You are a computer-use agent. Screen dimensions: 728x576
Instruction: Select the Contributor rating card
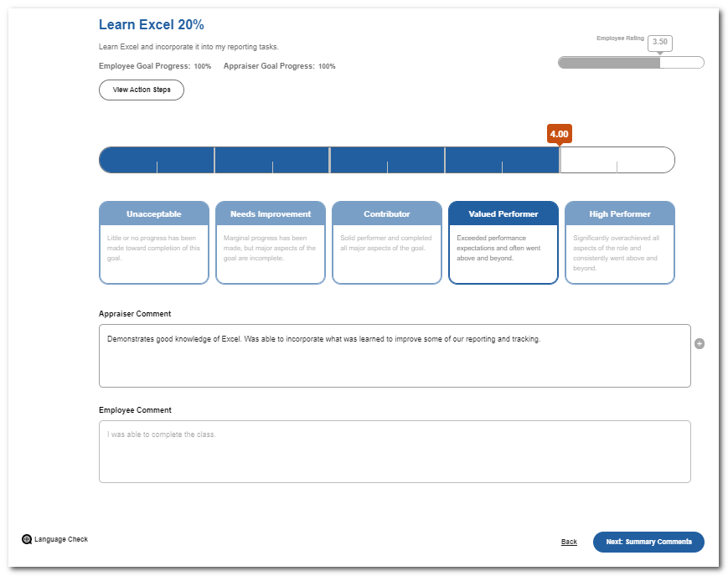(x=386, y=242)
